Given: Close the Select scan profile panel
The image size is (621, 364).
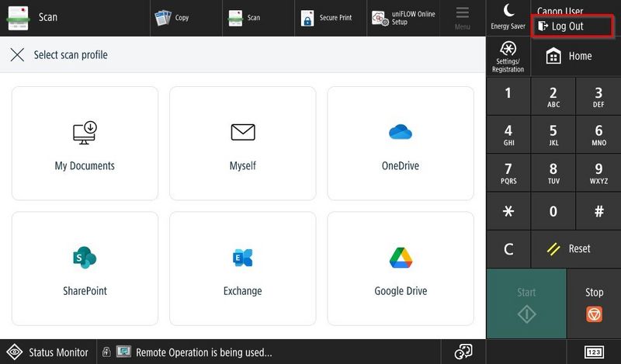Looking at the screenshot, I should [x=17, y=55].
